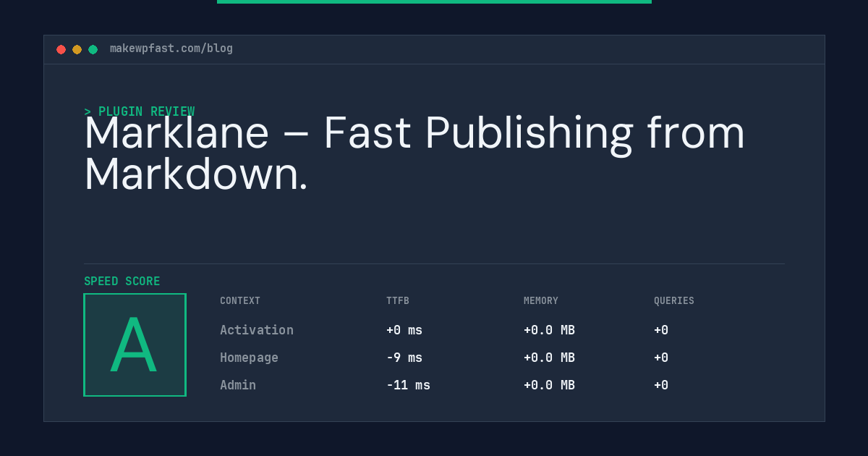Click the QUERIES column header
The height and width of the screenshot is (456, 868).
[674, 300]
